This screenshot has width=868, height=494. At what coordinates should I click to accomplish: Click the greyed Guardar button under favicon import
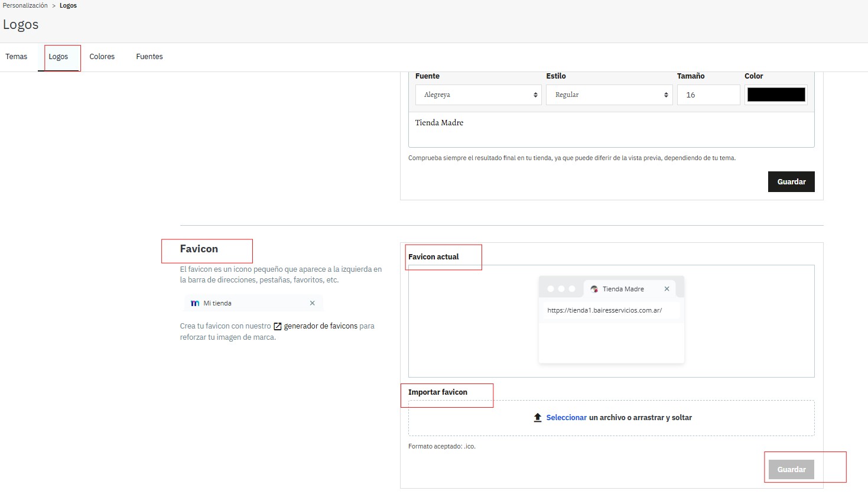pos(791,470)
